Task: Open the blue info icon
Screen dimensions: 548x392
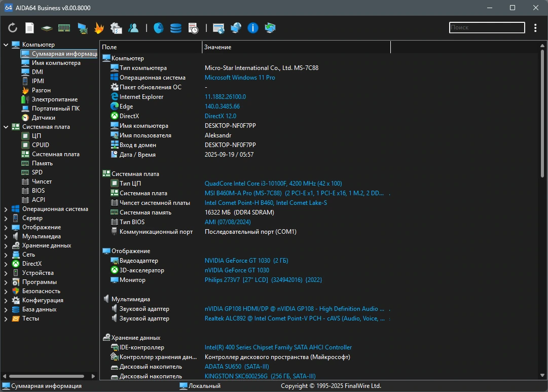Action: [x=252, y=27]
